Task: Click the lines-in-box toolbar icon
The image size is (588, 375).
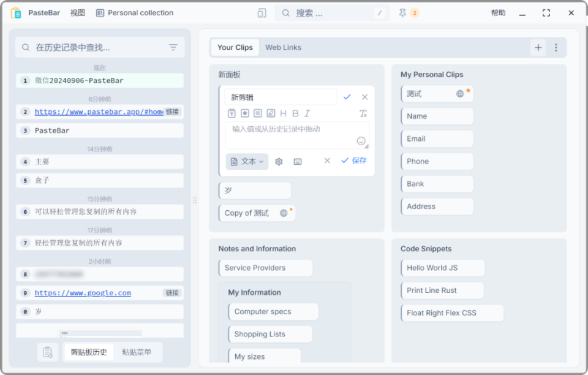Action: coord(258,113)
